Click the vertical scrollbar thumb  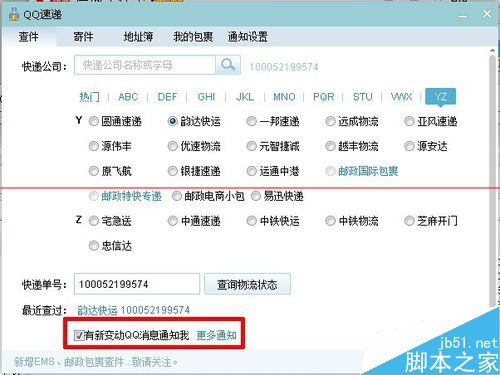[492, 180]
